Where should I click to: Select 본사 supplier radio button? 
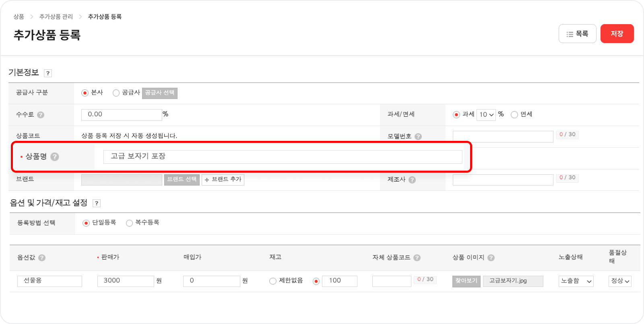coord(85,93)
